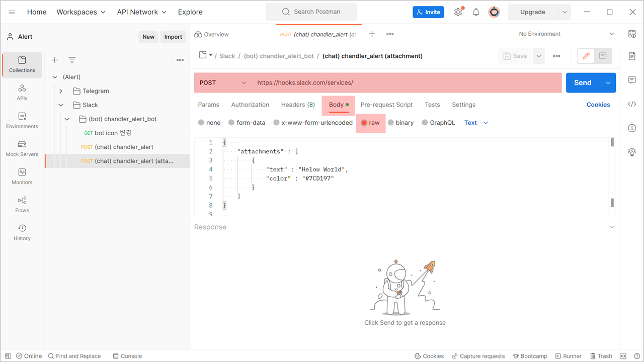Click the request URL field
The height and width of the screenshot is (362, 644).
tap(407, 83)
